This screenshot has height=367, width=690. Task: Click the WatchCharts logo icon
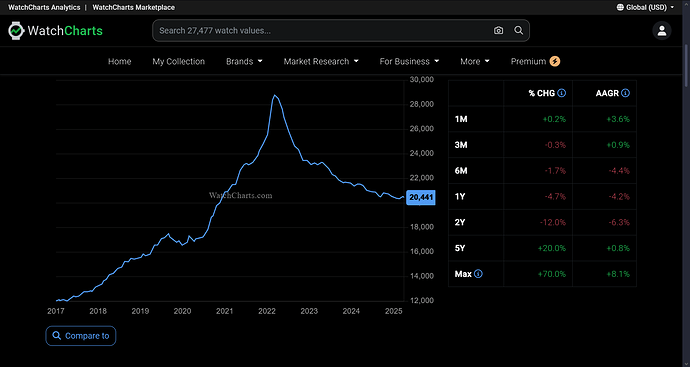(16, 31)
